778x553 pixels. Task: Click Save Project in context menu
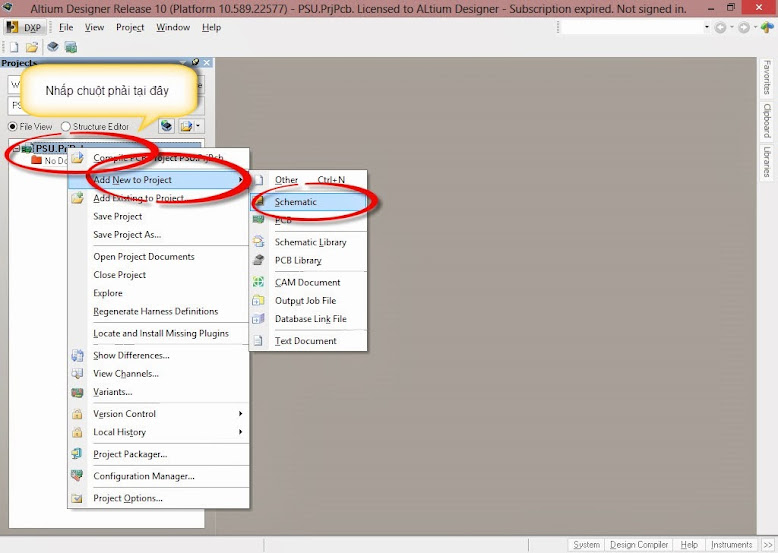tap(158, 216)
